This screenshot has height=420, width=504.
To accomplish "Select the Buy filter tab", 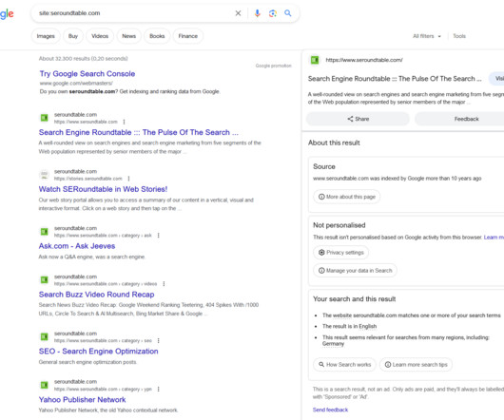I will (x=73, y=36).
